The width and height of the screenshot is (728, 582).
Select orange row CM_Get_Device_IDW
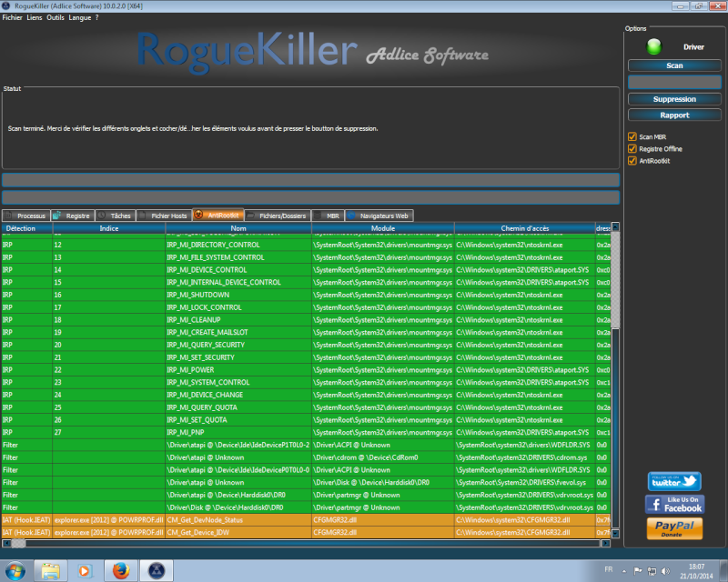point(306,532)
